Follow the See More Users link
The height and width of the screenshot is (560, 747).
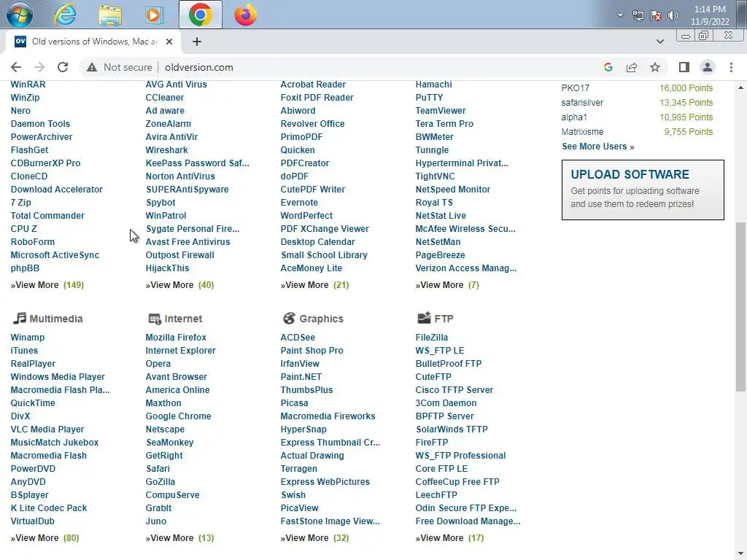[x=598, y=146]
